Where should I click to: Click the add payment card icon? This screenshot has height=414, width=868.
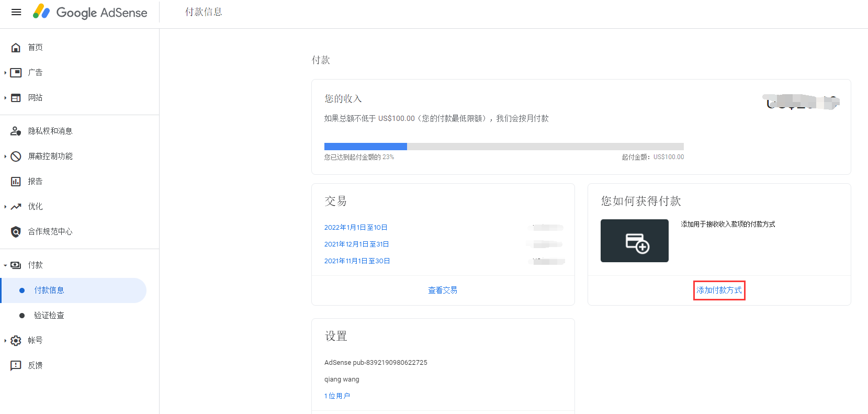click(x=634, y=241)
